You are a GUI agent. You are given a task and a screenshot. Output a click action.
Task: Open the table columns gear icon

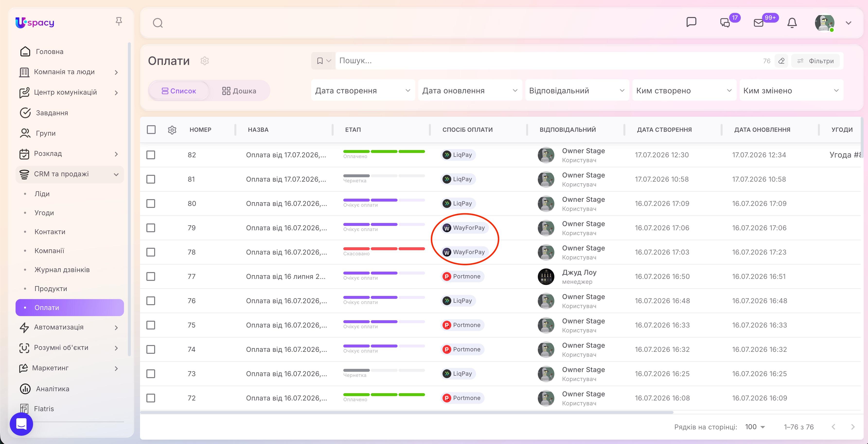click(172, 130)
